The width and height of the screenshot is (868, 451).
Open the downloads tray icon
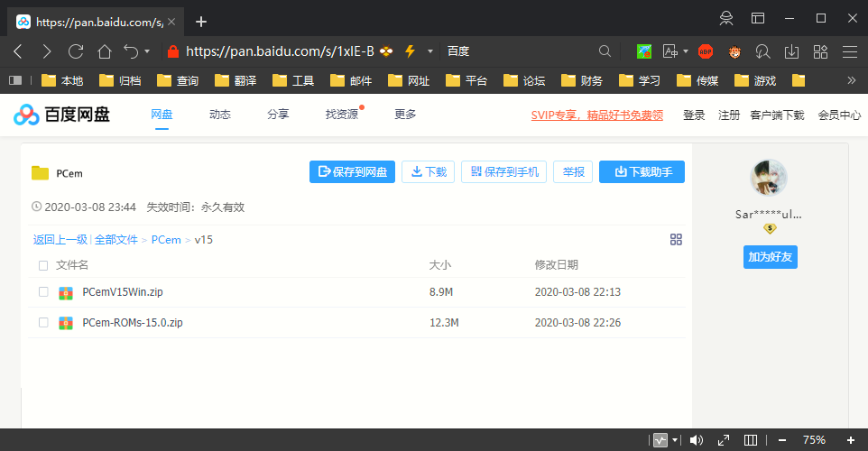coord(791,51)
